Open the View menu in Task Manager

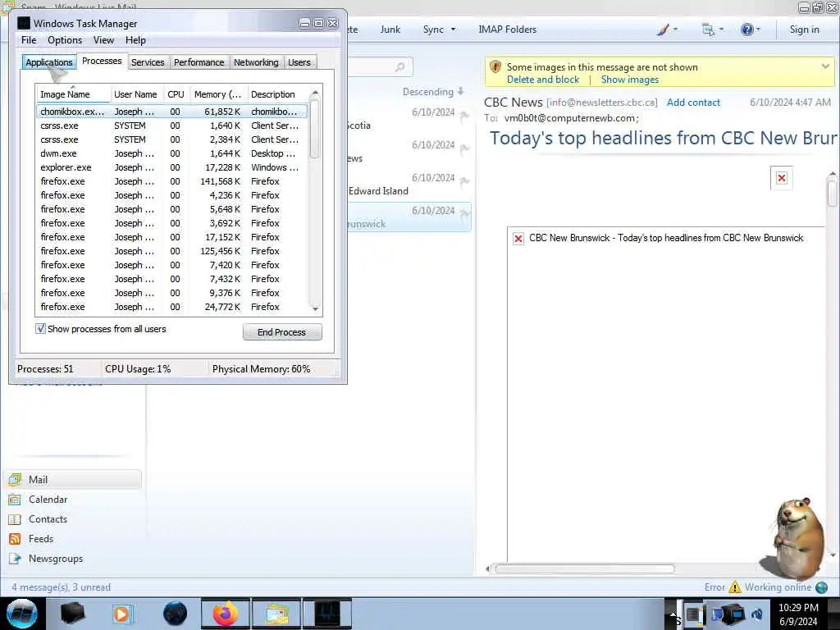tap(103, 40)
